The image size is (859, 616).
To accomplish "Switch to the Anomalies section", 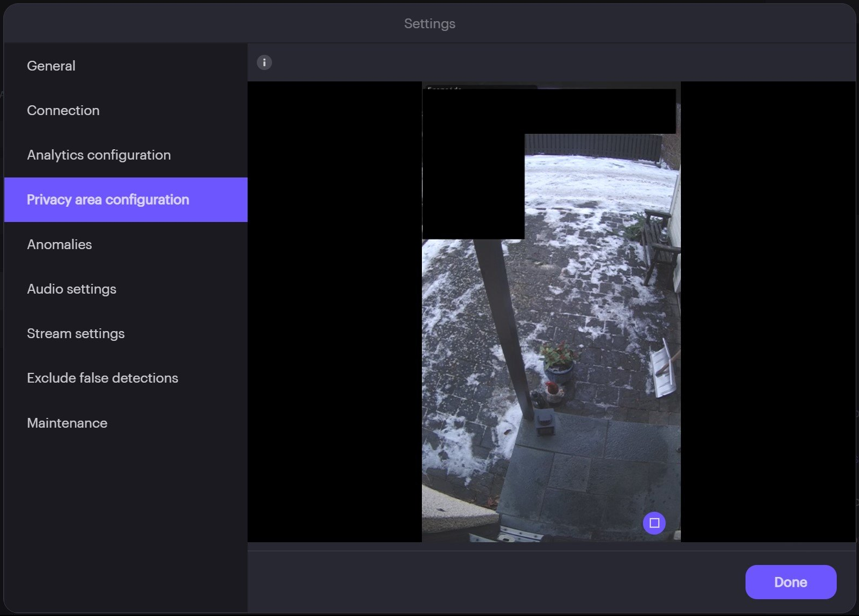I will (59, 244).
